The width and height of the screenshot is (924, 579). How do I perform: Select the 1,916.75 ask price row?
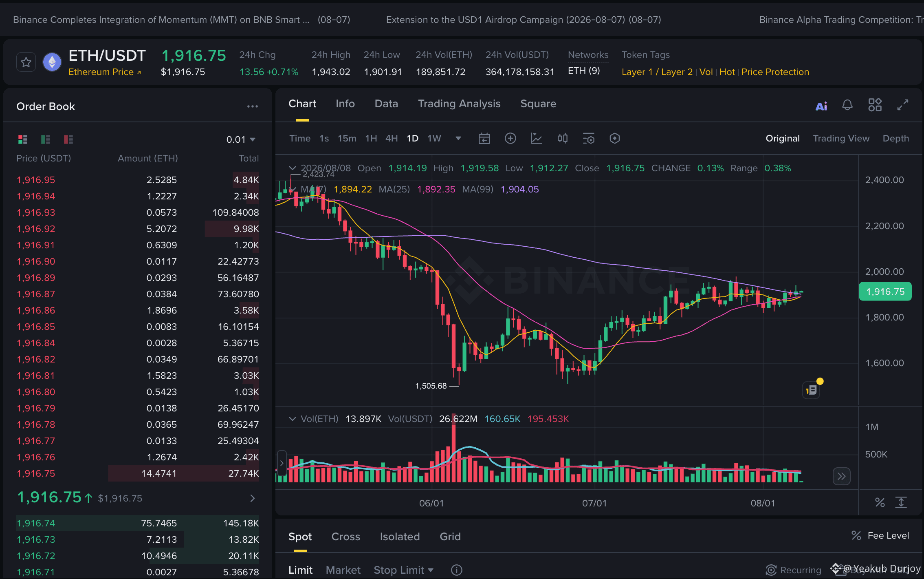[x=138, y=473]
